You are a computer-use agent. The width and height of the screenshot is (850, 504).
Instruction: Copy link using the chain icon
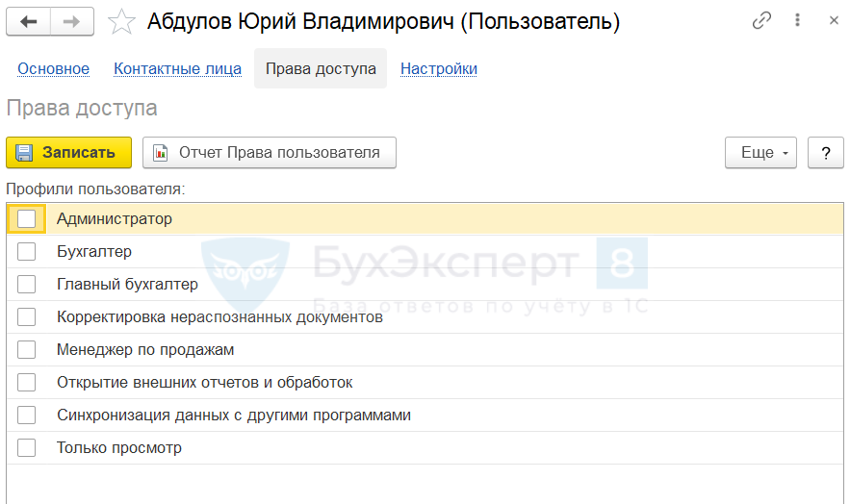point(762,20)
